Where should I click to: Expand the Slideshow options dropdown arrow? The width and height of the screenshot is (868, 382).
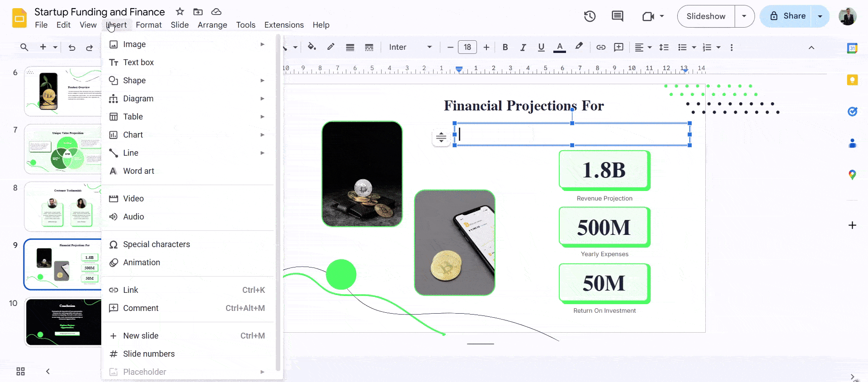click(x=744, y=16)
